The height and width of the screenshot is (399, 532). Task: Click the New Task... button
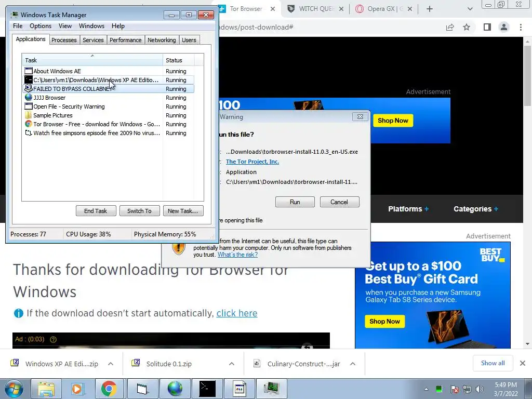[x=183, y=211]
